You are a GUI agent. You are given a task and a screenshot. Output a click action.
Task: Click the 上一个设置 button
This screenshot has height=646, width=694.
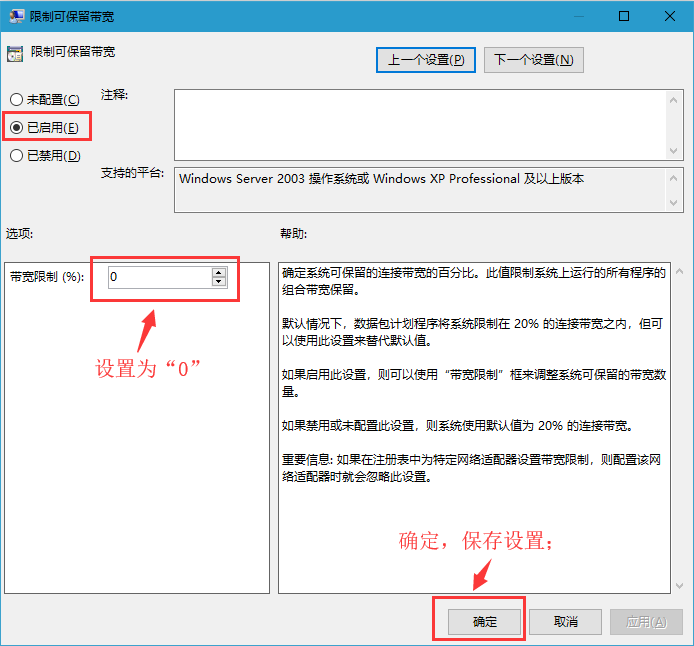tap(426, 60)
